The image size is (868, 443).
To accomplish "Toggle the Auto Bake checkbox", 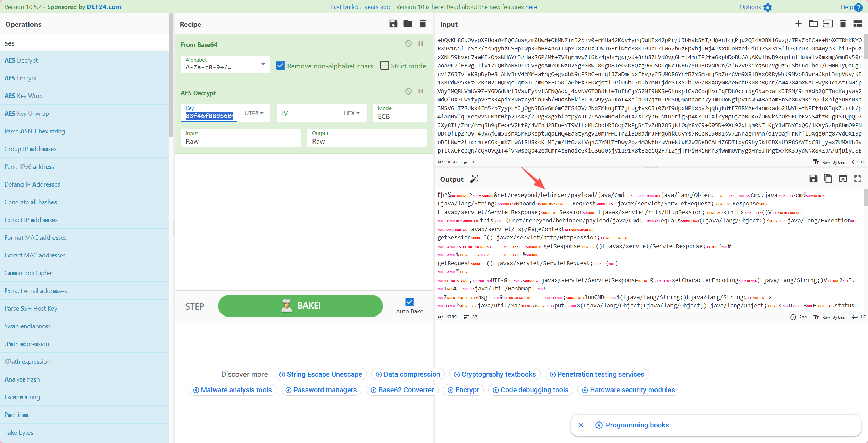I will [409, 302].
